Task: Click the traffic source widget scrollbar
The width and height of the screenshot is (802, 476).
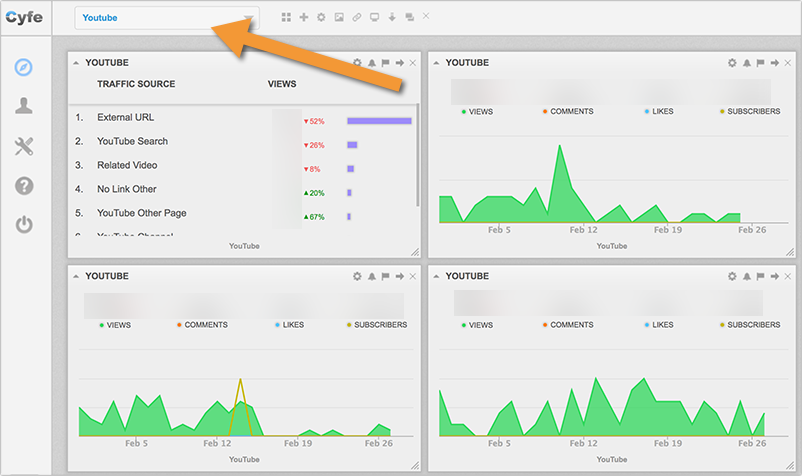Action: click(x=418, y=150)
